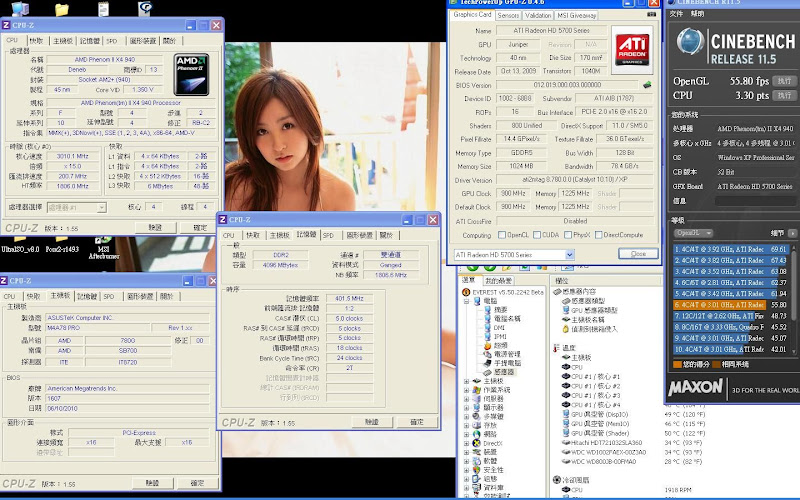Run the CPU test via 執行 in Cinebench
Screen dimensions: 800x500
click(x=784, y=95)
